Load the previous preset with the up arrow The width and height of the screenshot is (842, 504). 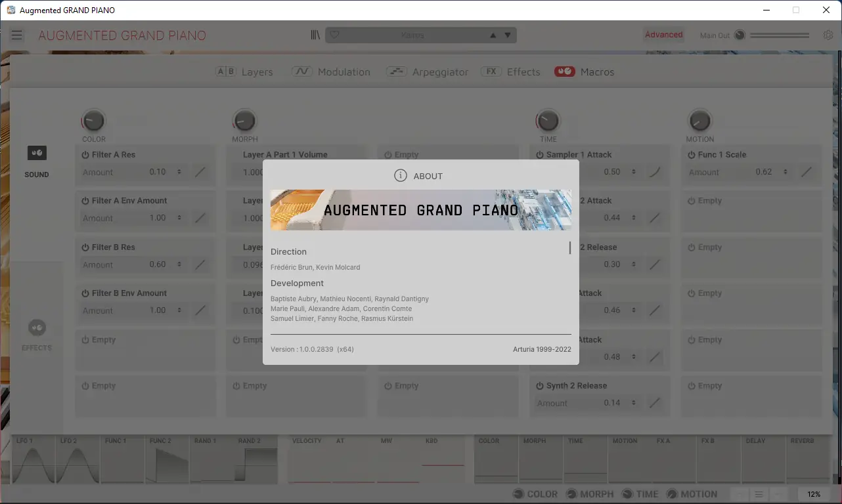(x=492, y=34)
